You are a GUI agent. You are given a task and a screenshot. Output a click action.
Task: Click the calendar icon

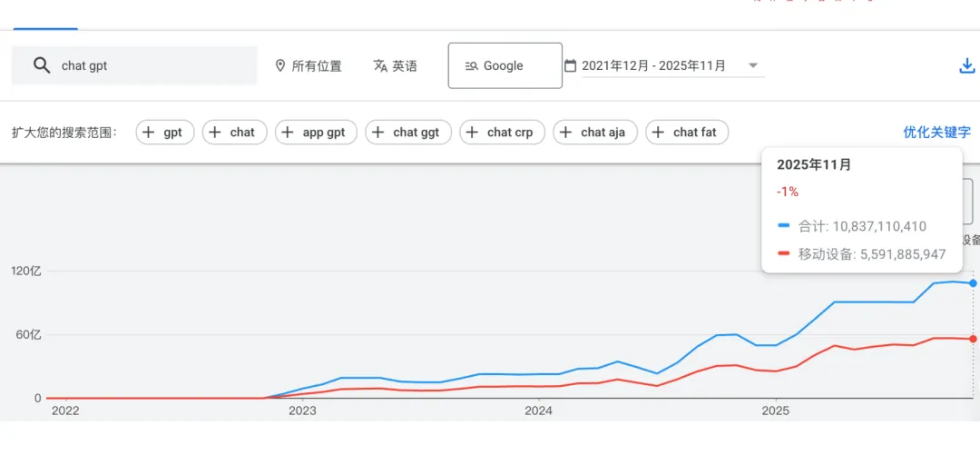(570, 65)
